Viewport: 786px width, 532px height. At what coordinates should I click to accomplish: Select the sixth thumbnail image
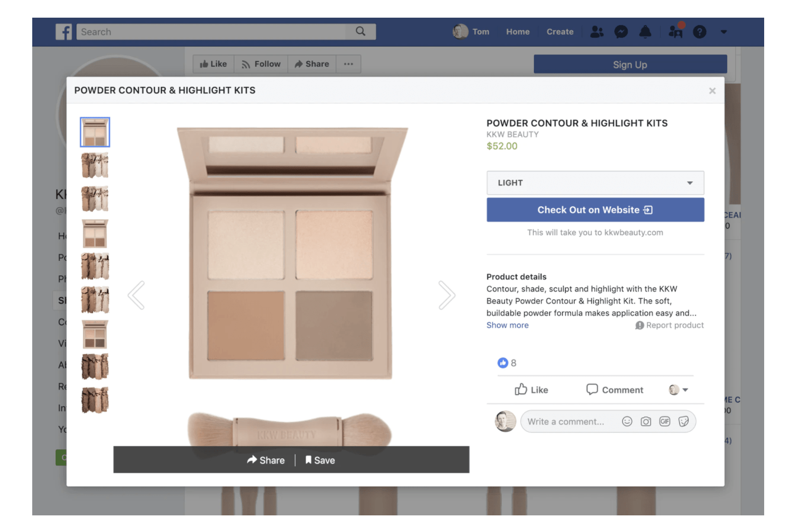click(x=95, y=300)
